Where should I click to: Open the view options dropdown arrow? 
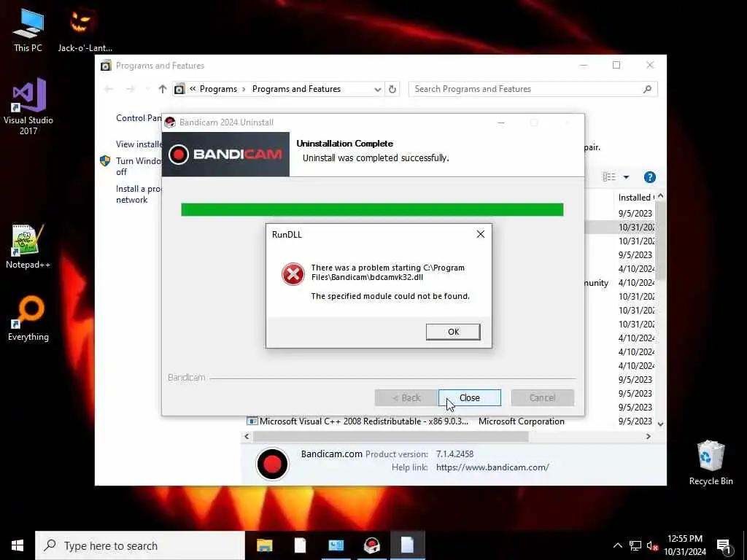626,177
